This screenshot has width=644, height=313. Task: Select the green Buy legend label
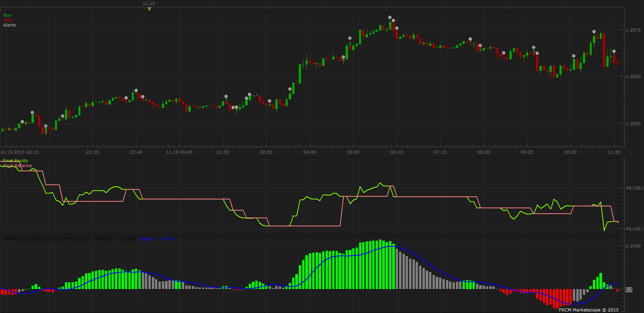[7, 15]
